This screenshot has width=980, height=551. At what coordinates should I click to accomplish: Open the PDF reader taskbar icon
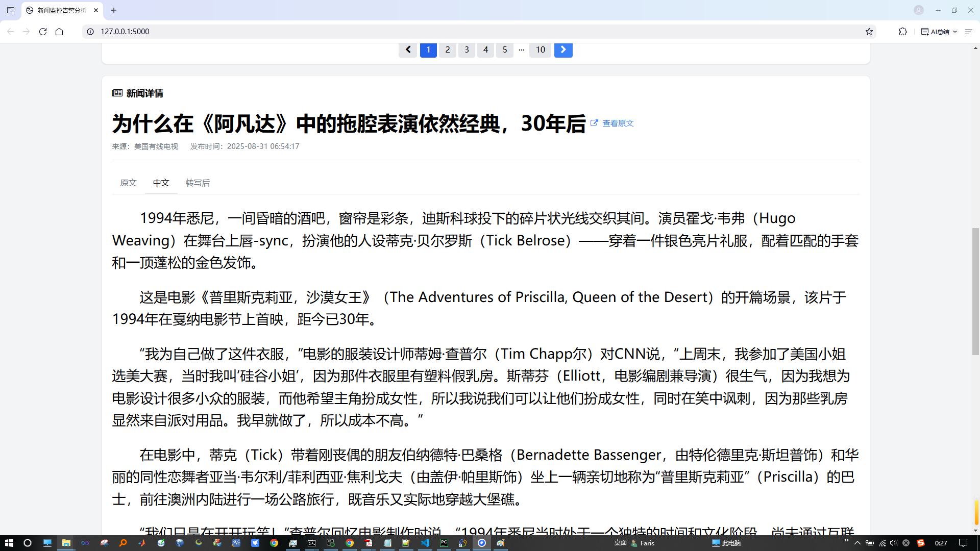coord(369,543)
